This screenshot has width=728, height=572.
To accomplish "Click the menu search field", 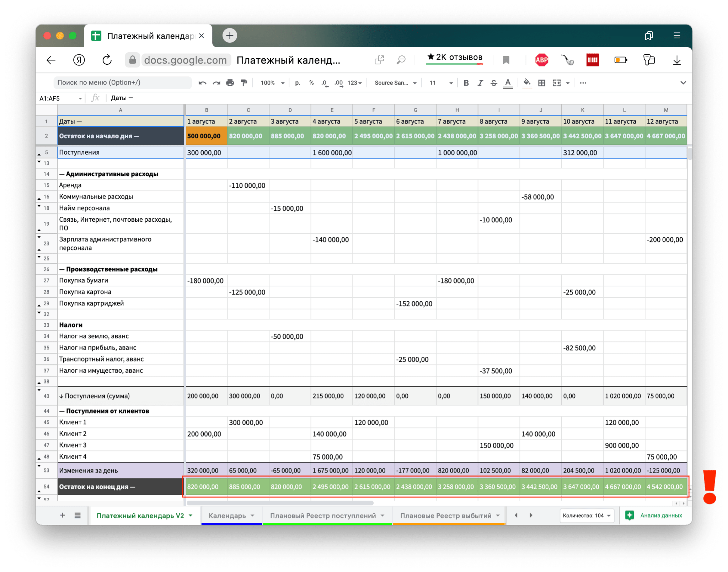I will pos(122,83).
